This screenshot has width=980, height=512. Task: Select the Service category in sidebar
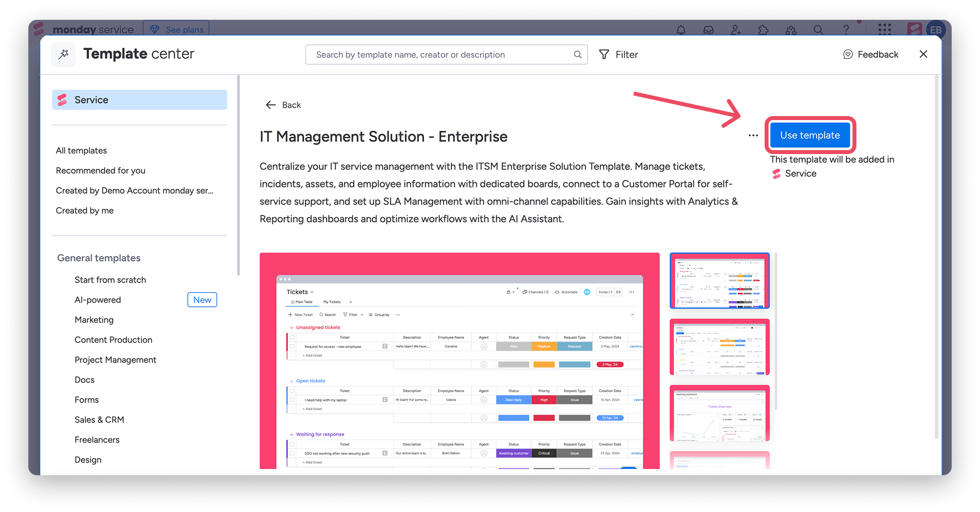139,100
